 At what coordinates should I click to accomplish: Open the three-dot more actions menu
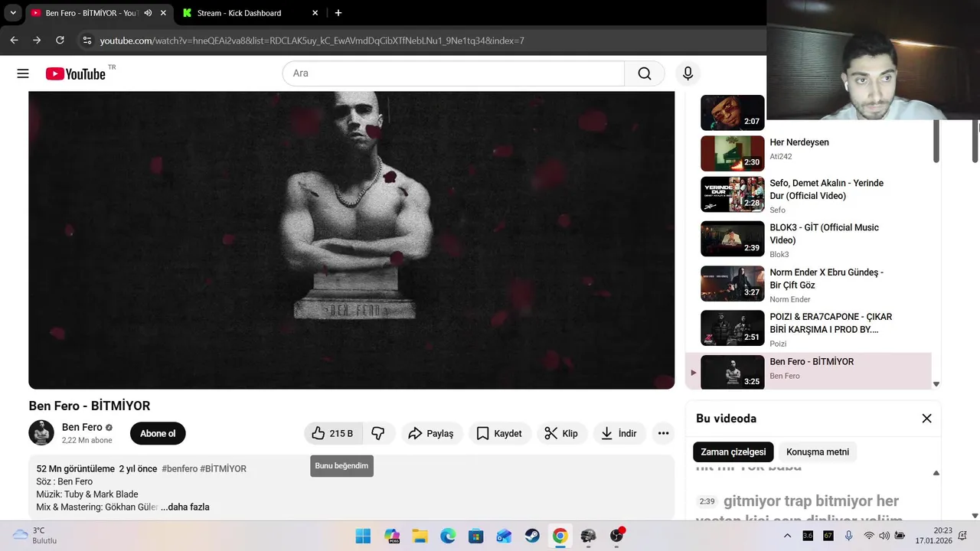pyautogui.click(x=664, y=433)
